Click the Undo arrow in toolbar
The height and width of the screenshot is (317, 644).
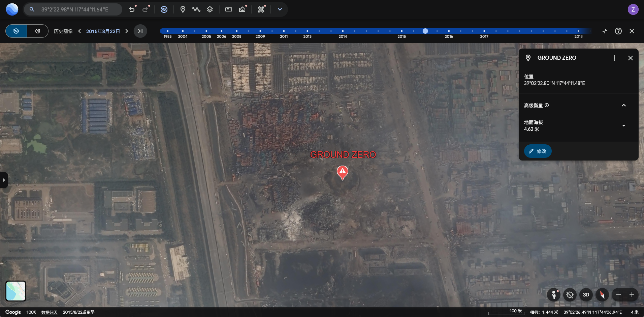click(132, 9)
